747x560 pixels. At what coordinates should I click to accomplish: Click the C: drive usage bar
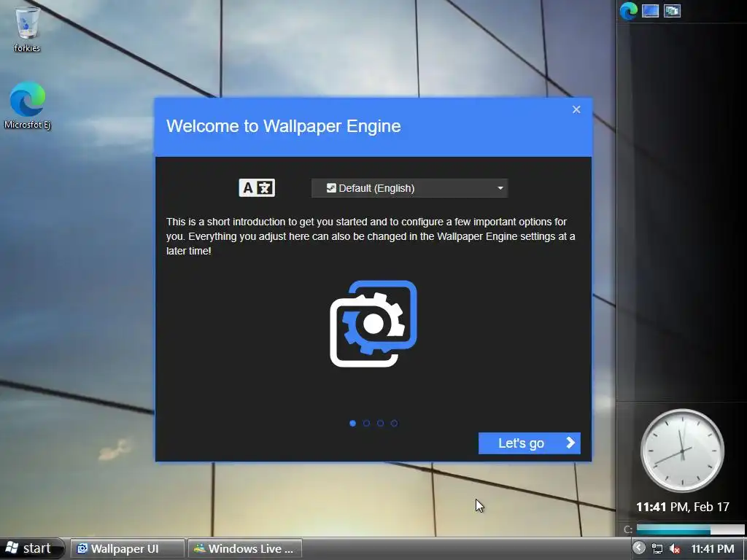tap(690, 529)
